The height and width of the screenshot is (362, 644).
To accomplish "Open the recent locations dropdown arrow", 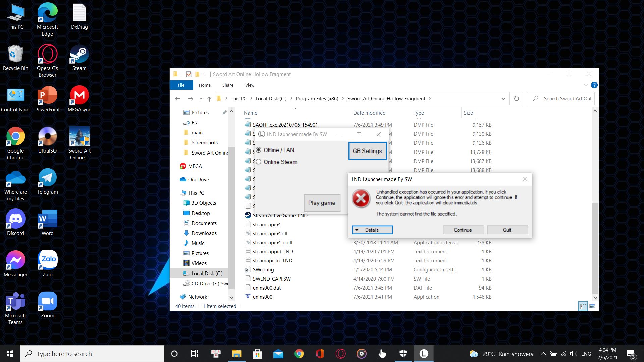I will 201,99.
